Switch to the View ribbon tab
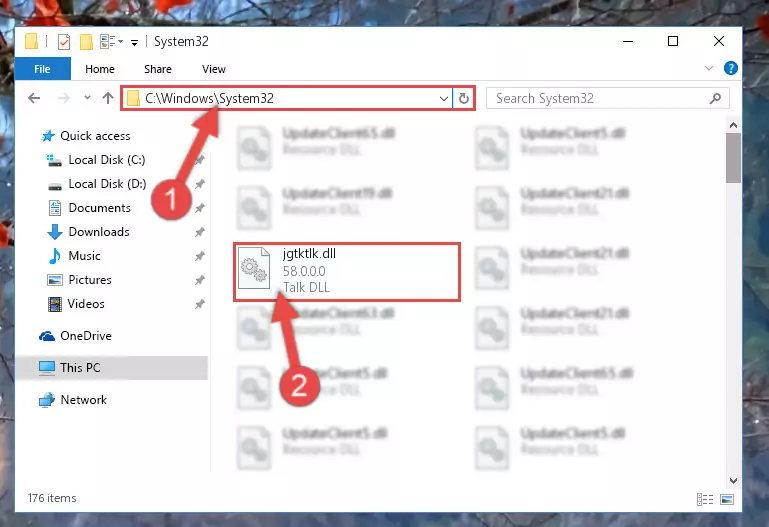 (x=214, y=69)
